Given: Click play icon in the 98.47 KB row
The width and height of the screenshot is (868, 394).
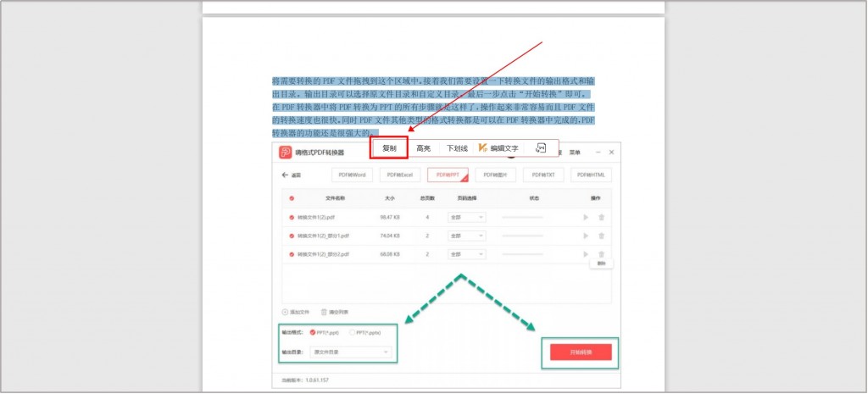Looking at the screenshot, I should click(x=586, y=218).
